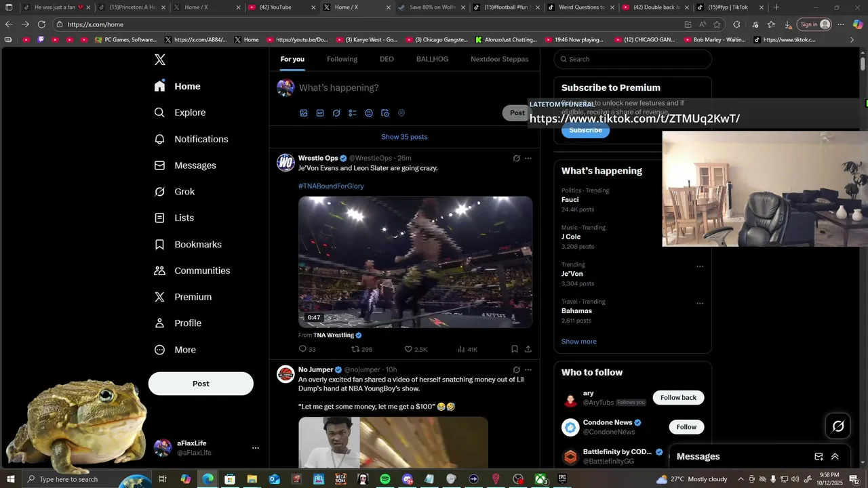Screen dimensions: 868x488
Task: Compose new message in Messages drawer
Action: (818, 457)
